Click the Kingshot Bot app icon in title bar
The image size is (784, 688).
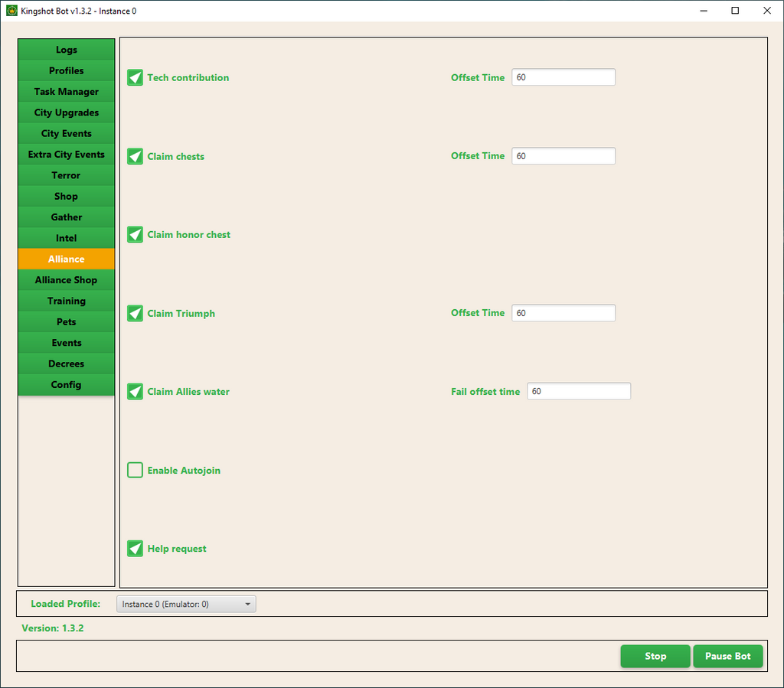(x=11, y=11)
